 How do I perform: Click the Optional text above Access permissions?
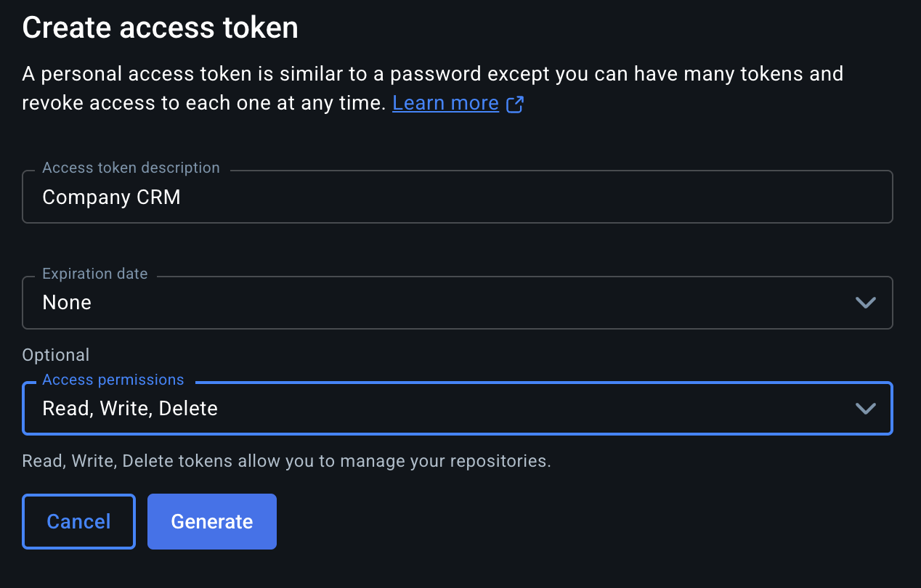click(x=56, y=354)
